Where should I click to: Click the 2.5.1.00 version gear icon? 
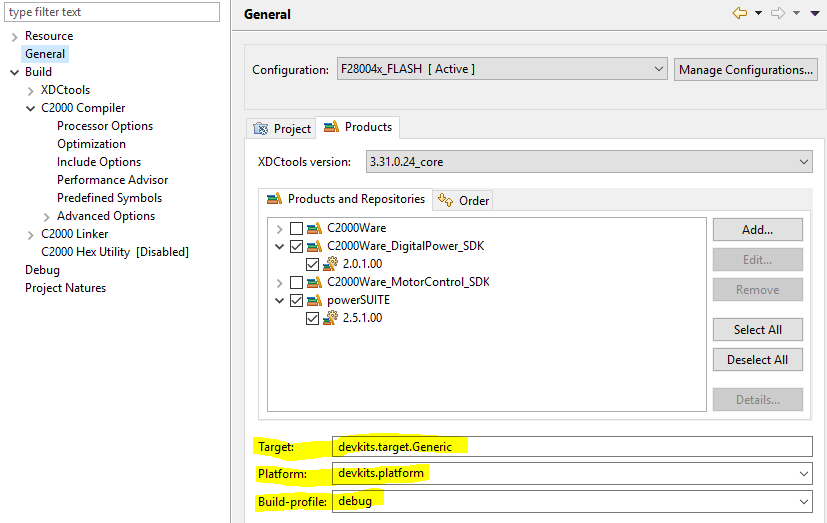tap(330, 318)
